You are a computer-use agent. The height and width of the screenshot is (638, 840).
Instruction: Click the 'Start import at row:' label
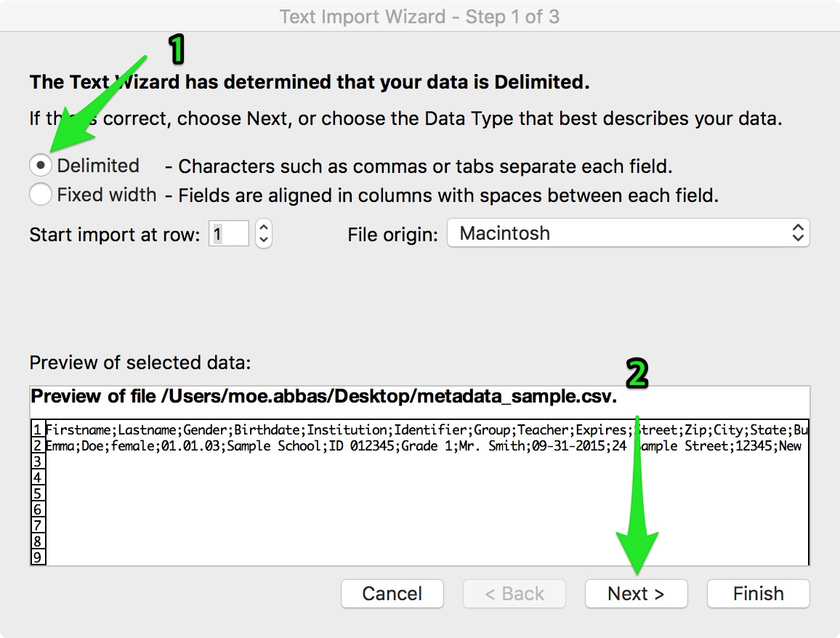115,235
